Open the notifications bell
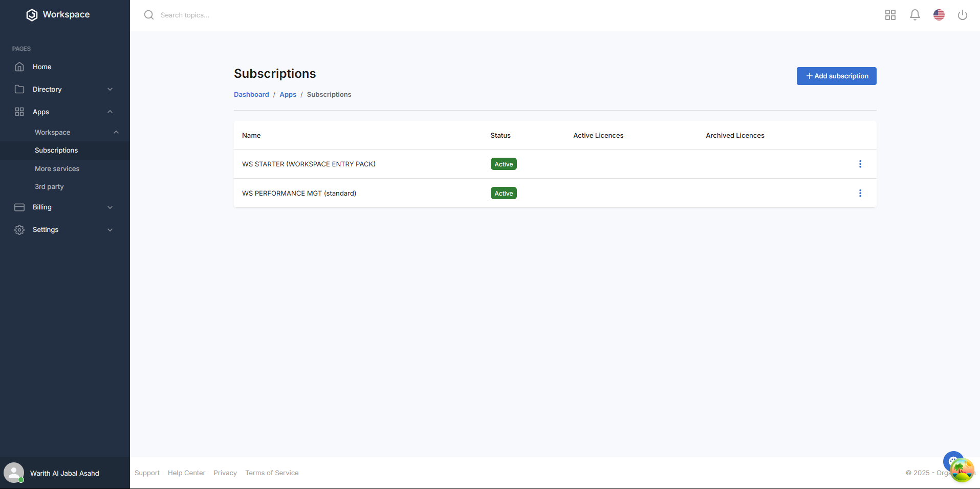Viewport: 980px width, 489px height. 915,15
